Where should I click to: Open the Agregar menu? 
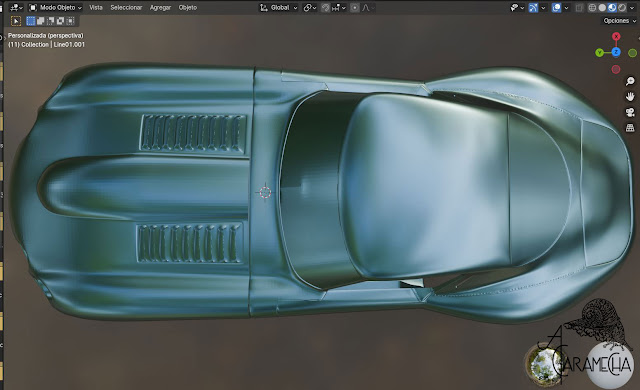160,8
